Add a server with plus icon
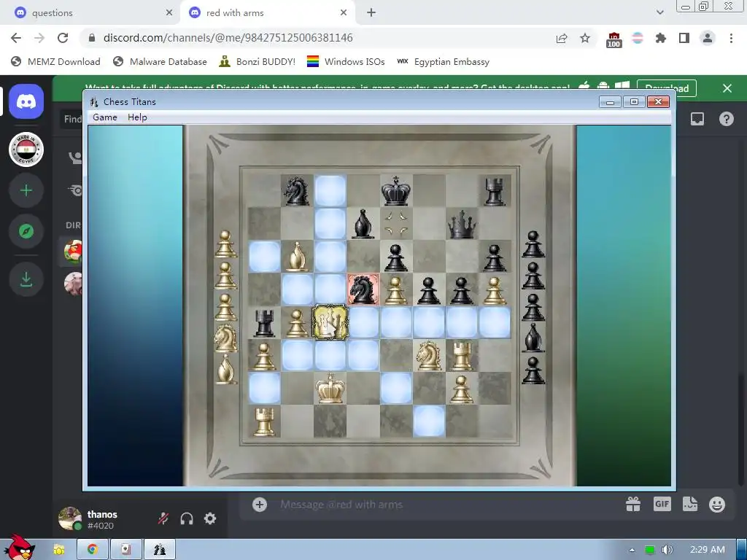Image resolution: width=747 pixels, height=560 pixels. (x=26, y=190)
